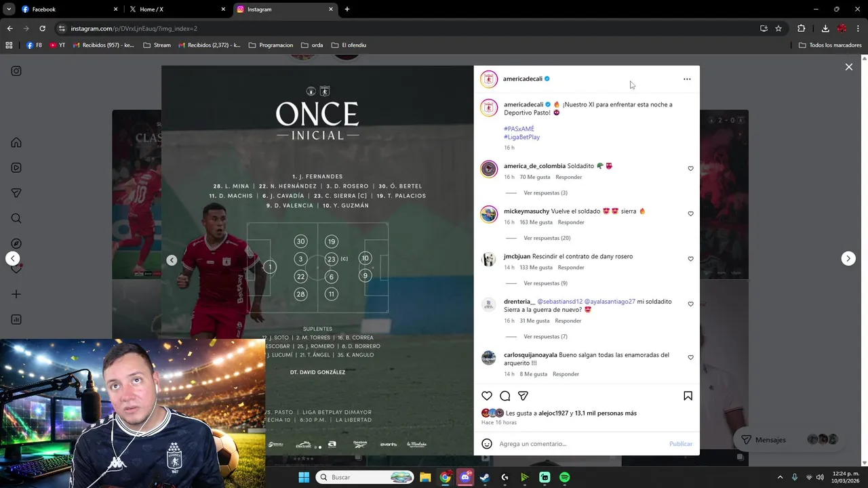868x488 pixels.
Task: Focus the Agrega un comentario field
Action: tap(580, 444)
